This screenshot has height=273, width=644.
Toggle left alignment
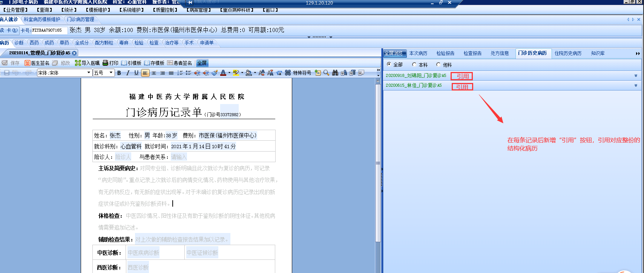pos(145,73)
